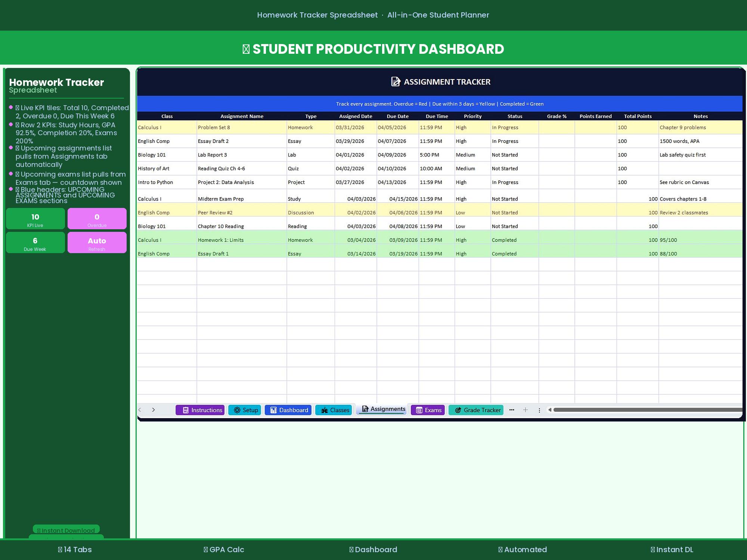This screenshot has width=747, height=560.
Task: Add a new sheet with plus icon
Action: 525,410
